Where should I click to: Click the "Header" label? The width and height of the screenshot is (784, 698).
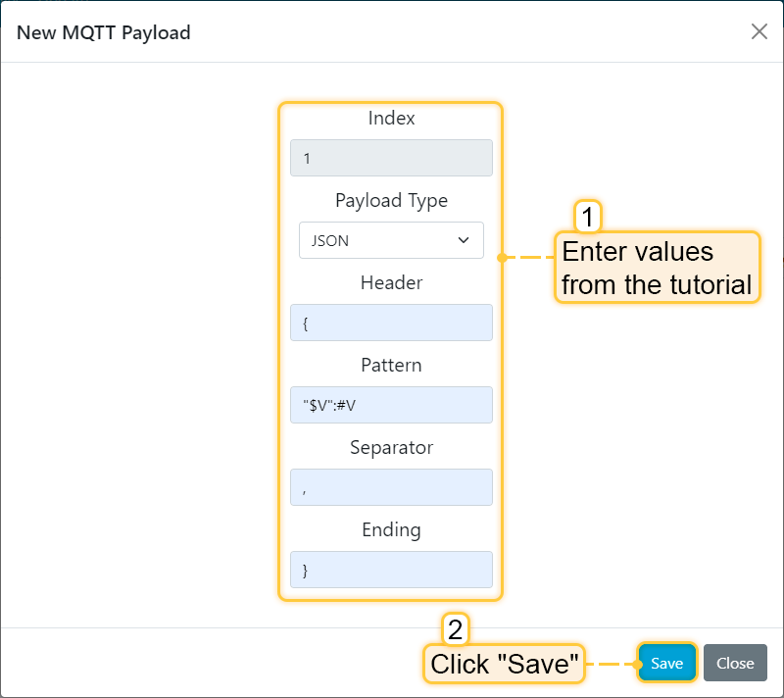[x=391, y=283]
